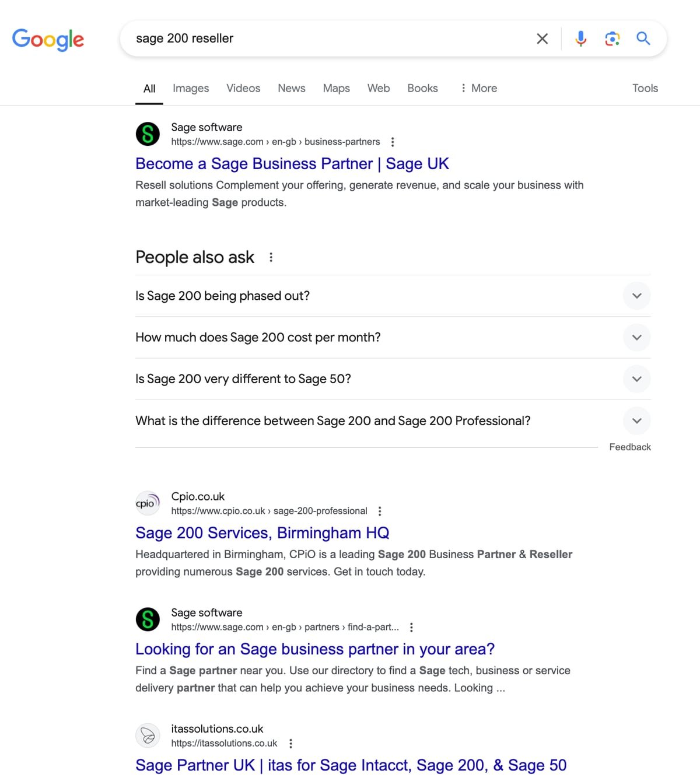Click the 'People also ask' heading
Viewport: 700px width, 781px height.
(x=195, y=257)
